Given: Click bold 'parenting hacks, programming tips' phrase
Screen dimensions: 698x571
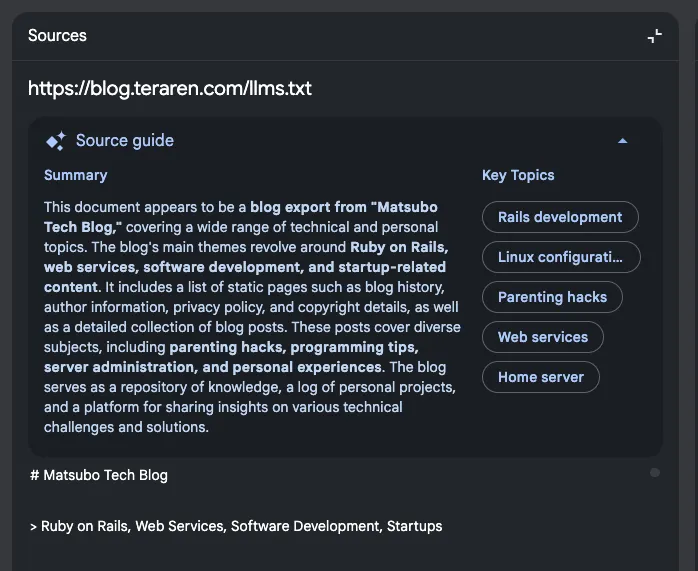Looking at the screenshot, I should (x=293, y=348).
